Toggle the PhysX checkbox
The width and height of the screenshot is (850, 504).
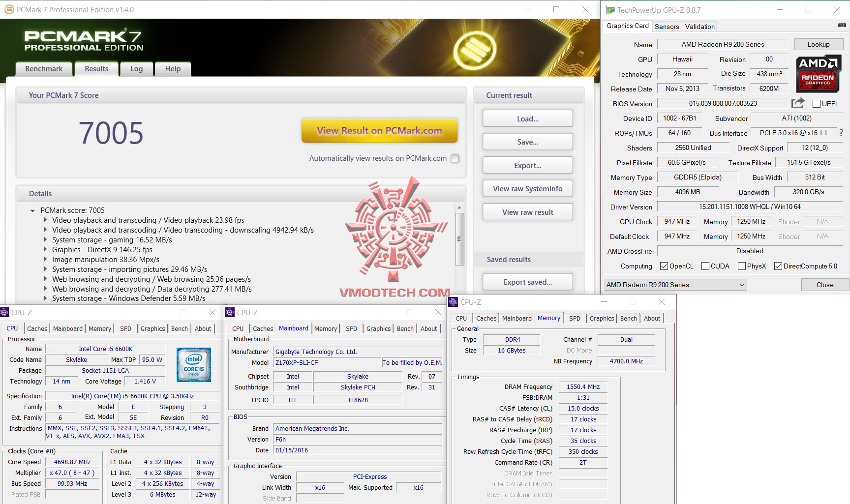(742, 266)
